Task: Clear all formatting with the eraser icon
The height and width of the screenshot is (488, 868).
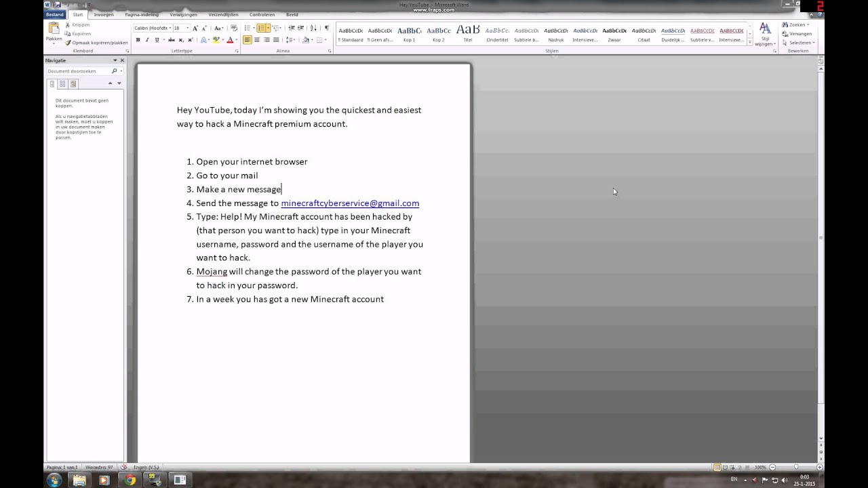Action: click(234, 28)
